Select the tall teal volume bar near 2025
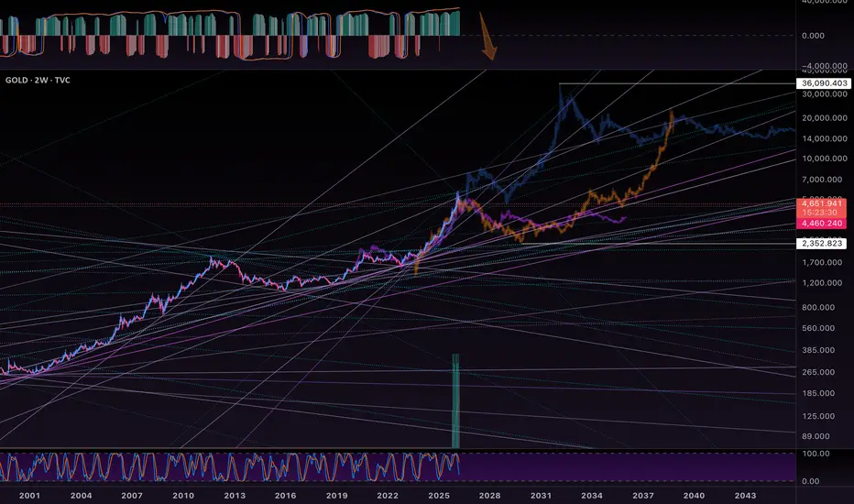The image size is (854, 504). pos(456,401)
